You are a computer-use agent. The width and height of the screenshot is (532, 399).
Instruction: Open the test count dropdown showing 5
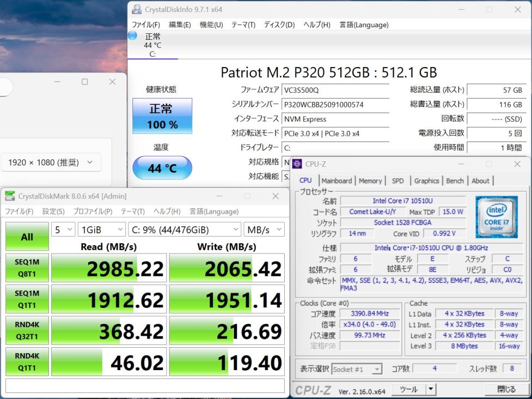(63, 230)
